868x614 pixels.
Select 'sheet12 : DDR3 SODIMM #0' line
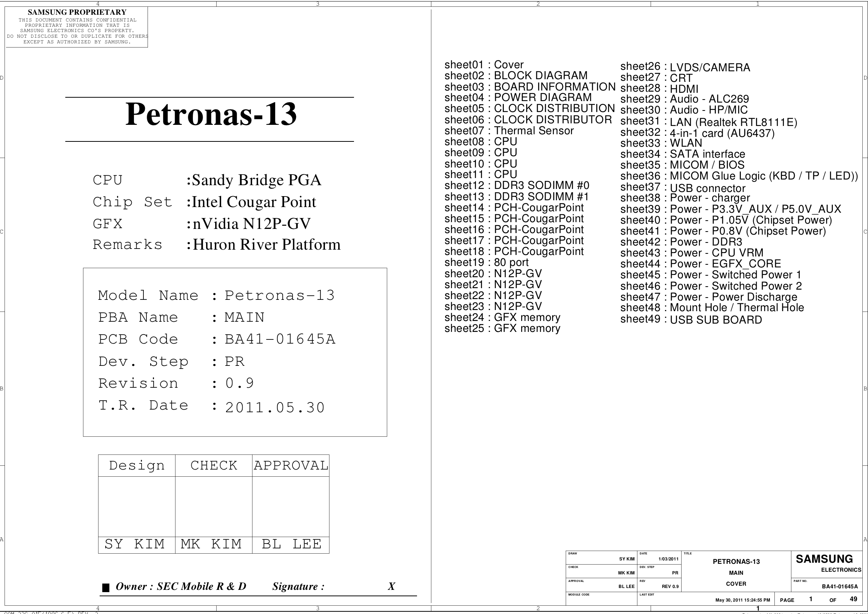pyautogui.click(x=517, y=185)
